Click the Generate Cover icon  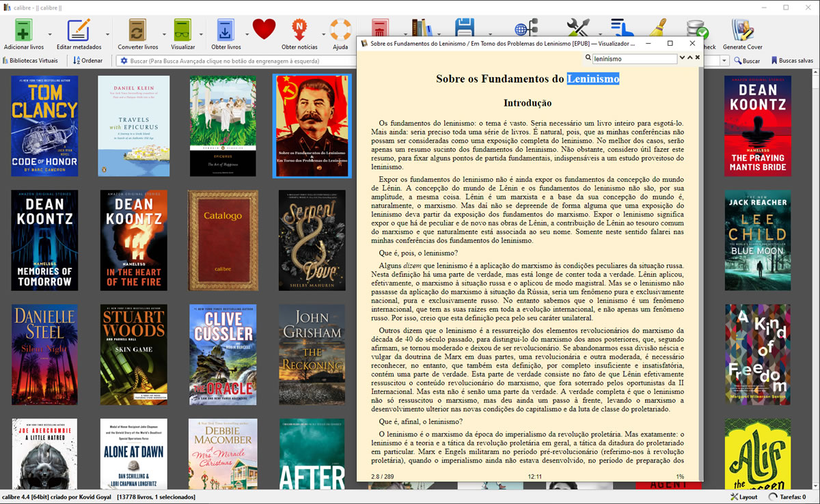coord(742,31)
